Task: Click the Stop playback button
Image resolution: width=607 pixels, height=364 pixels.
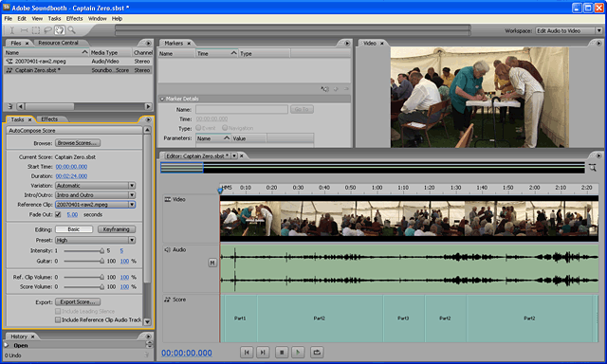Action: pyautogui.click(x=282, y=353)
